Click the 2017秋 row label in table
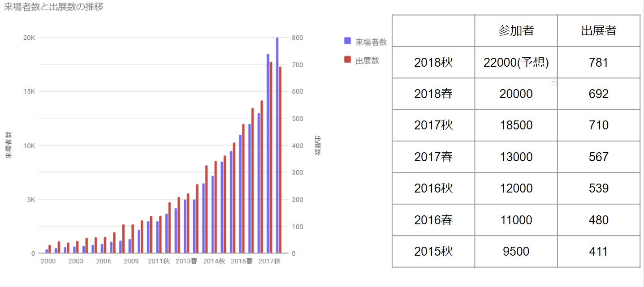This screenshot has width=644, height=287. [433, 125]
